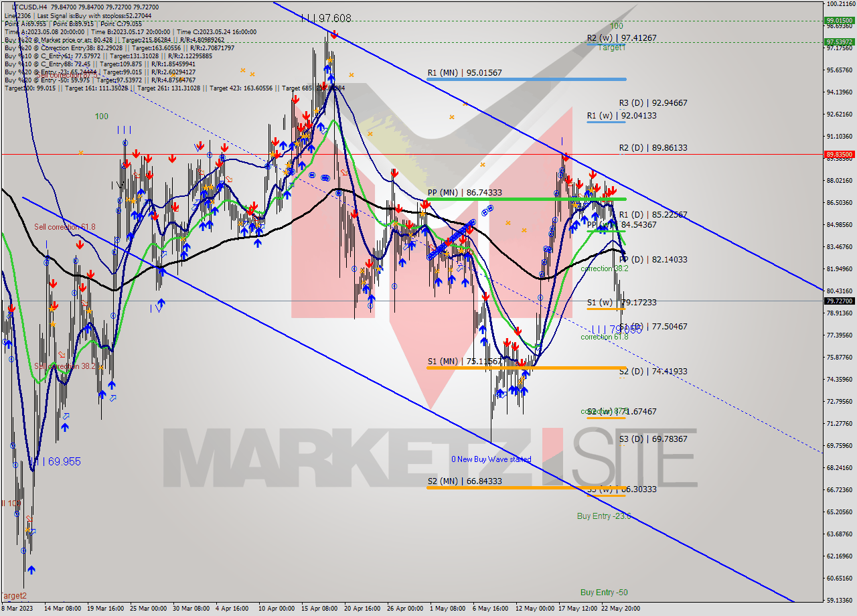Click 'Last Signal is:Buy with stoploss:52.27044' line
The height and width of the screenshot is (616, 857).
click(95, 15)
